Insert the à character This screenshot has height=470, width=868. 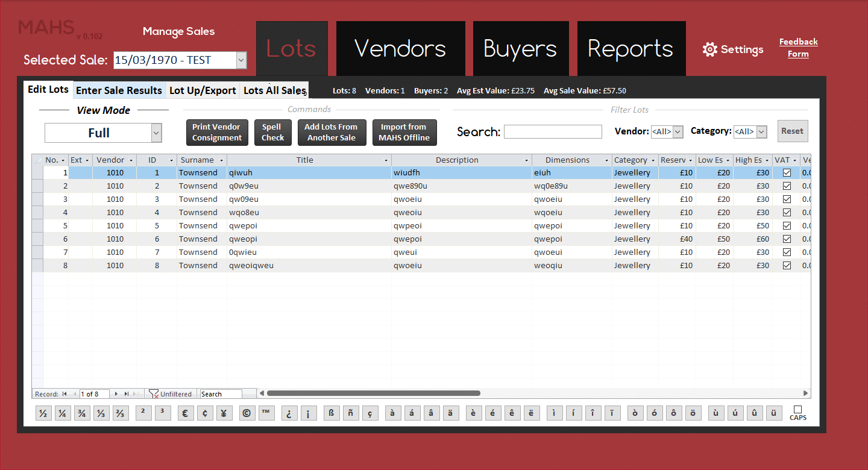[393, 413]
